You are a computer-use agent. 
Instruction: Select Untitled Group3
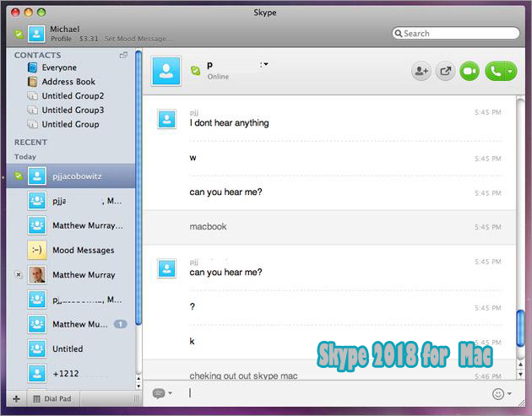pyautogui.click(x=73, y=111)
